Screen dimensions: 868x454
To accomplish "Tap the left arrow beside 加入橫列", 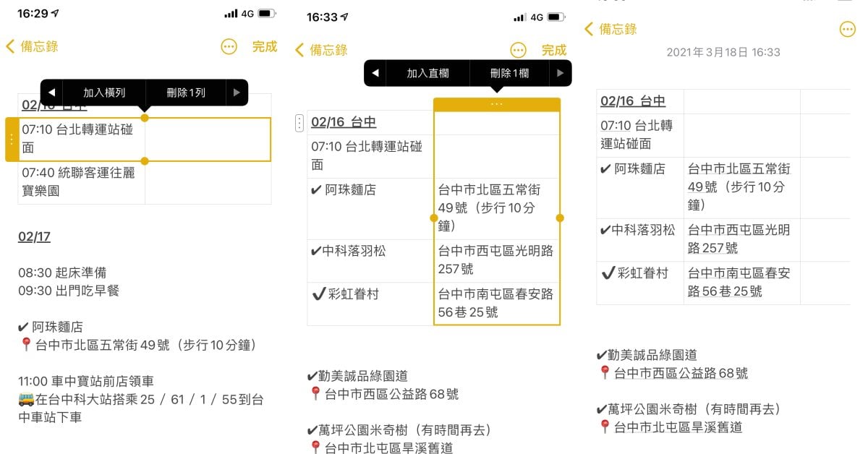I will coord(51,93).
